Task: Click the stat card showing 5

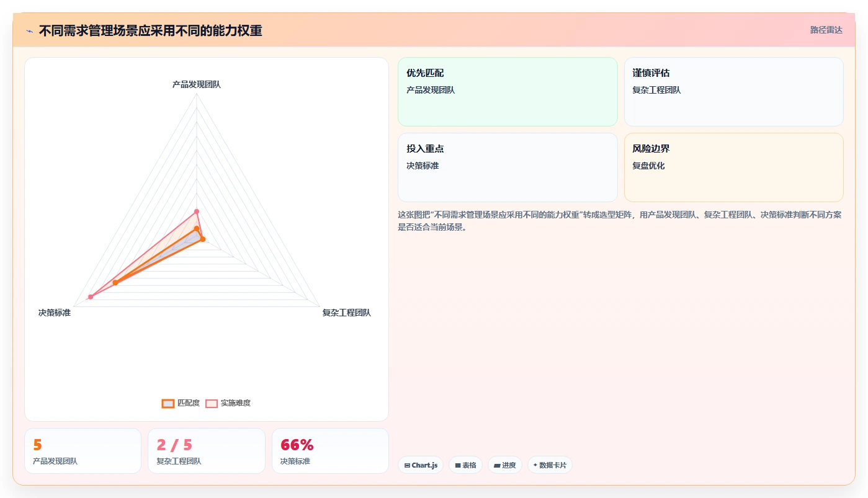Action: (x=83, y=451)
